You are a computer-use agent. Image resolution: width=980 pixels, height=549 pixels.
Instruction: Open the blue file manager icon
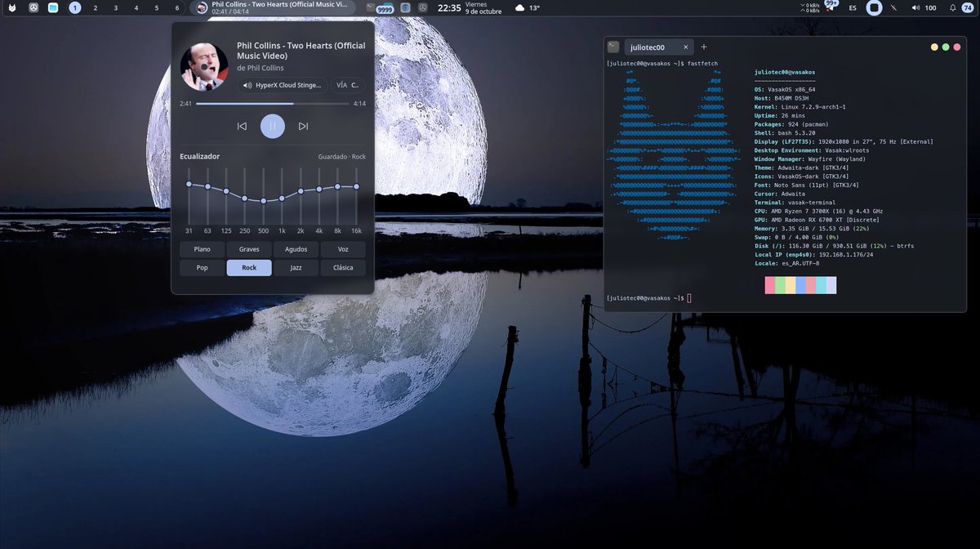tap(53, 7)
